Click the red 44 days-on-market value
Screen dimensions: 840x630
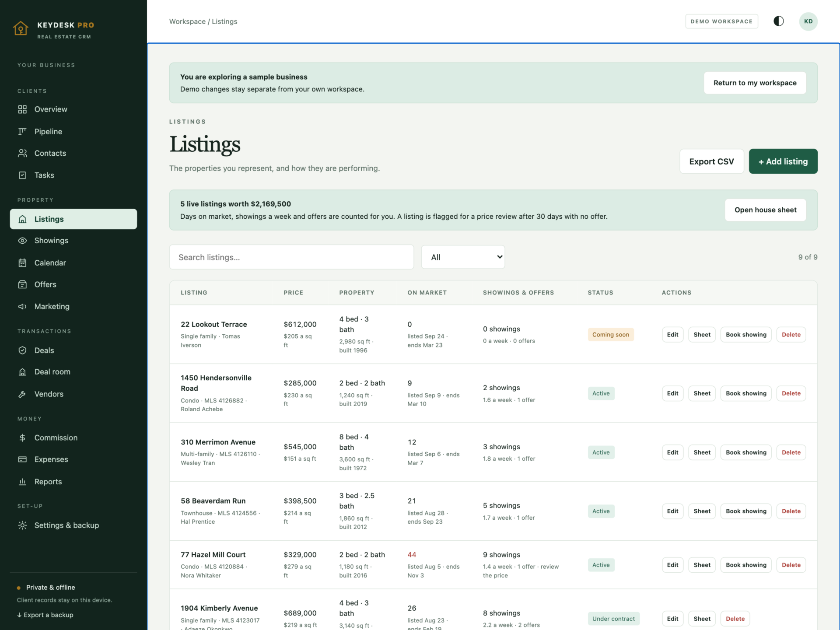pos(412,555)
